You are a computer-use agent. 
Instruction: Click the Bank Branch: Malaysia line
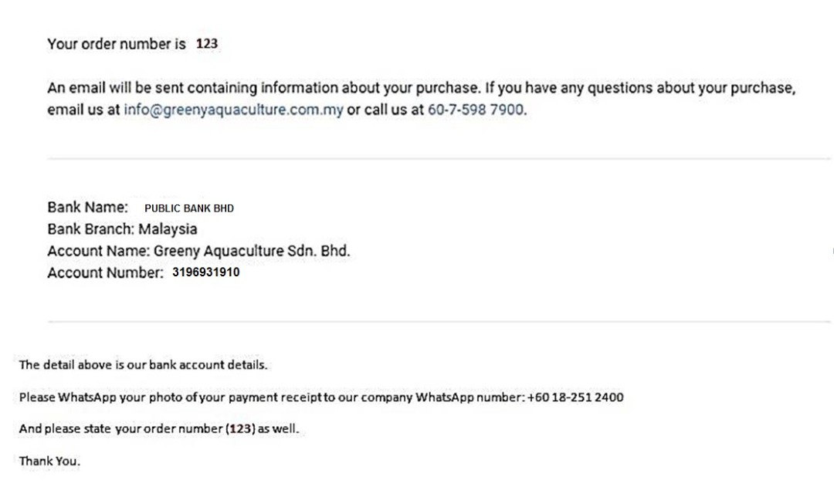[x=122, y=229]
